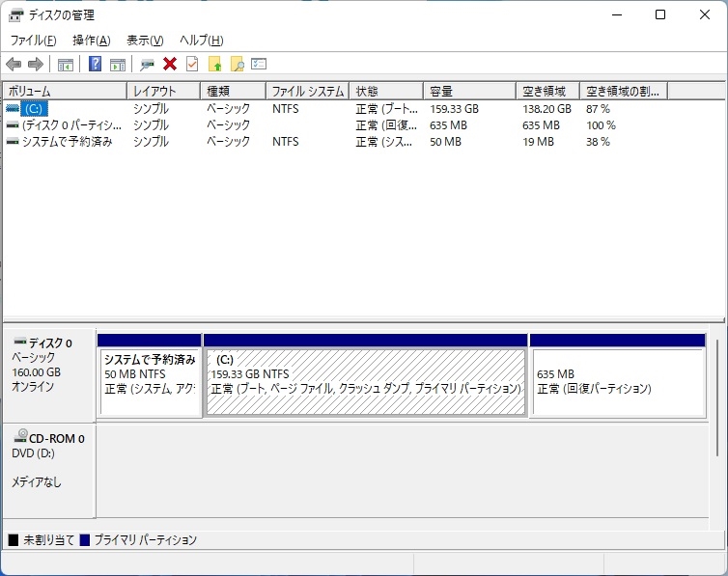Click the graphical pane vertical scrollbar

coord(716,397)
